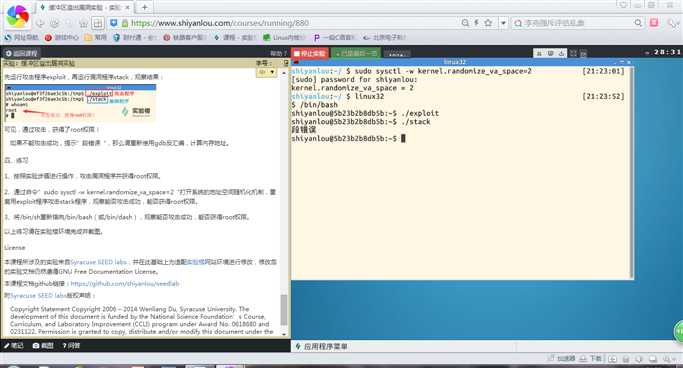Click the lightning speed-mode icon
The image size is (683, 368).
477,23
